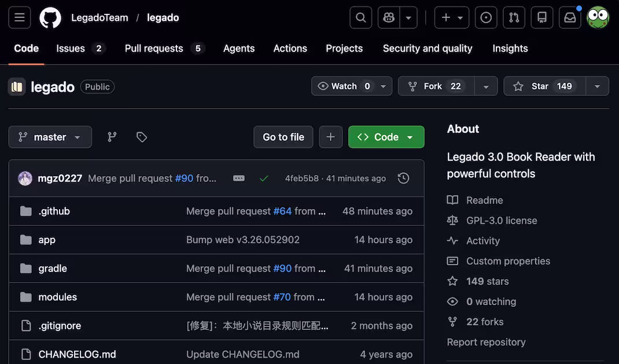View branches icon next to master
619x364 pixels.
pyautogui.click(x=112, y=137)
